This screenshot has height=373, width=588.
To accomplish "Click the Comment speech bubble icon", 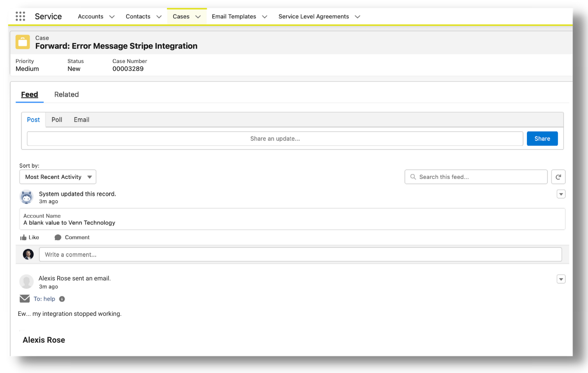I will tap(58, 237).
